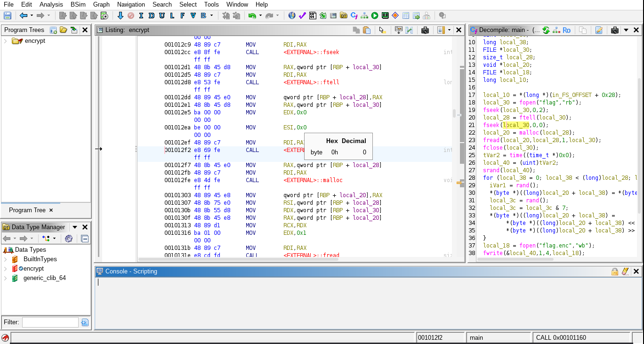The height and width of the screenshot is (344, 644).
Task: Open the Decompile panel dropdown menu
Action: pyautogui.click(x=627, y=30)
